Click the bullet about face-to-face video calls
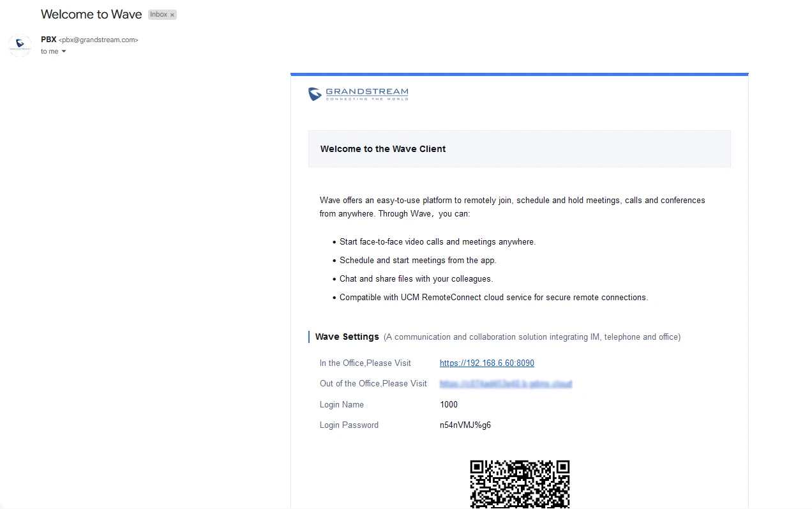The height and width of the screenshot is (509, 812). [438, 241]
